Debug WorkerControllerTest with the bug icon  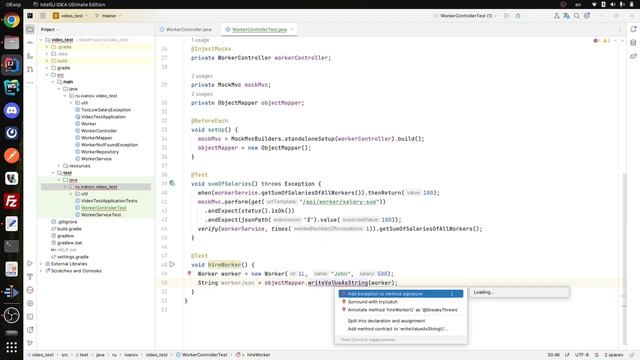518,16
